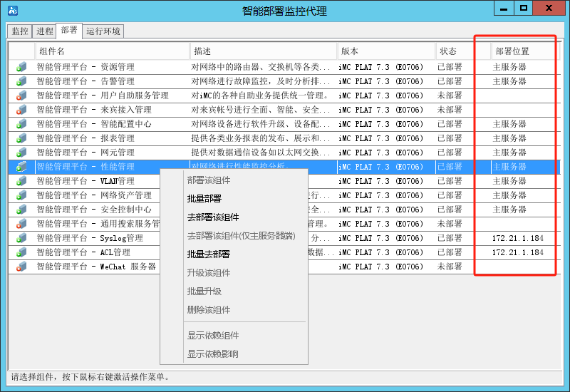The width and height of the screenshot is (570, 392).
Task: Click the icon of 报表管理 row
Action: (x=21, y=138)
